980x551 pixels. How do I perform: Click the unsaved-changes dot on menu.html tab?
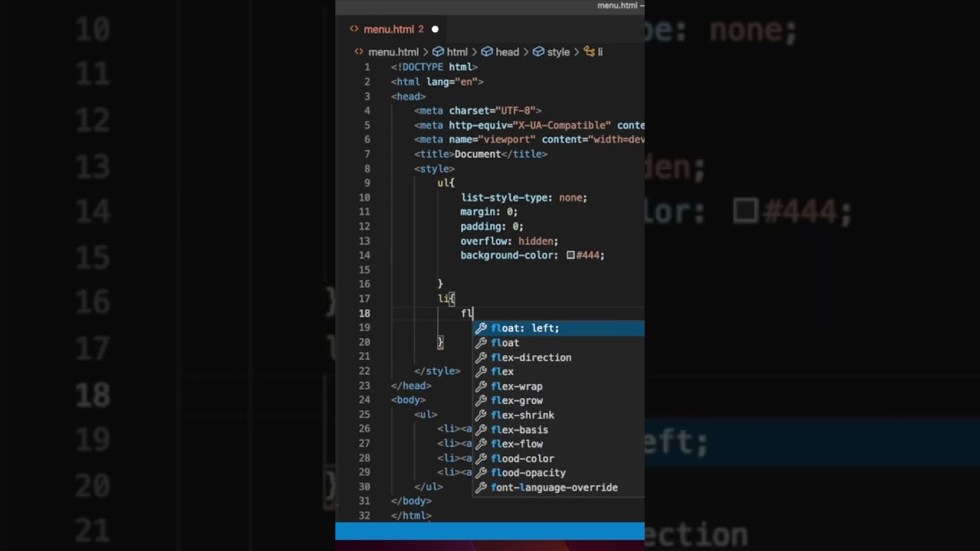click(435, 29)
